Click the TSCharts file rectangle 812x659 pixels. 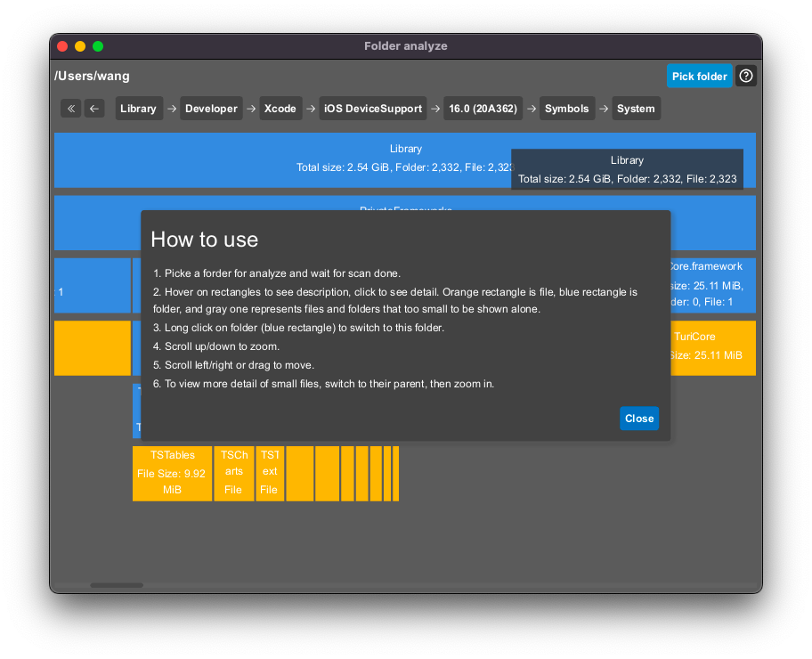233,473
